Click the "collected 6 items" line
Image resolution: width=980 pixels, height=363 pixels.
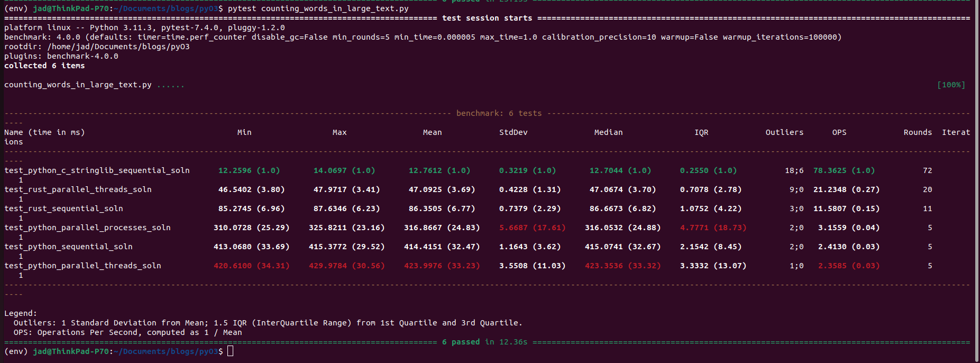(44, 66)
